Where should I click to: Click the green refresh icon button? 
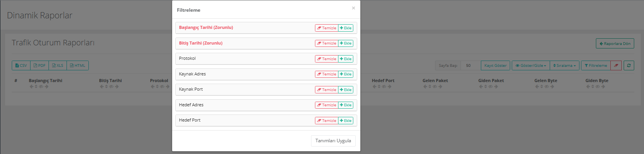(629, 66)
